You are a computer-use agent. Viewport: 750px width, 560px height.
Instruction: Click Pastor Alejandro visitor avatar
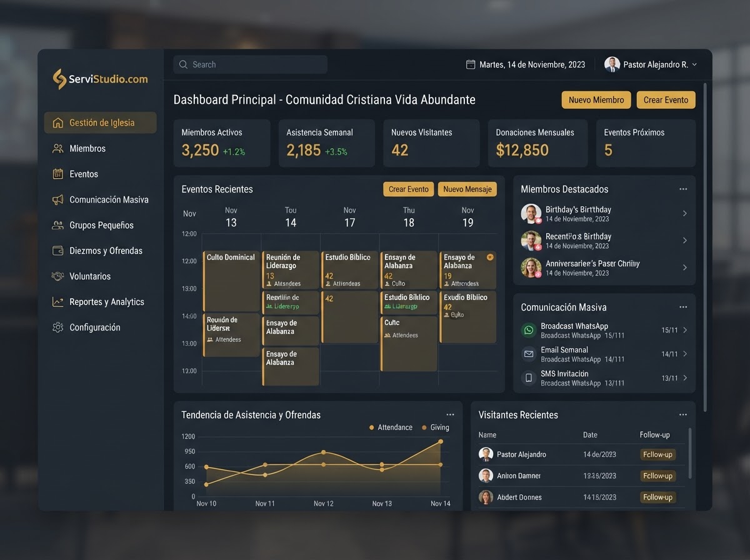(486, 454)
